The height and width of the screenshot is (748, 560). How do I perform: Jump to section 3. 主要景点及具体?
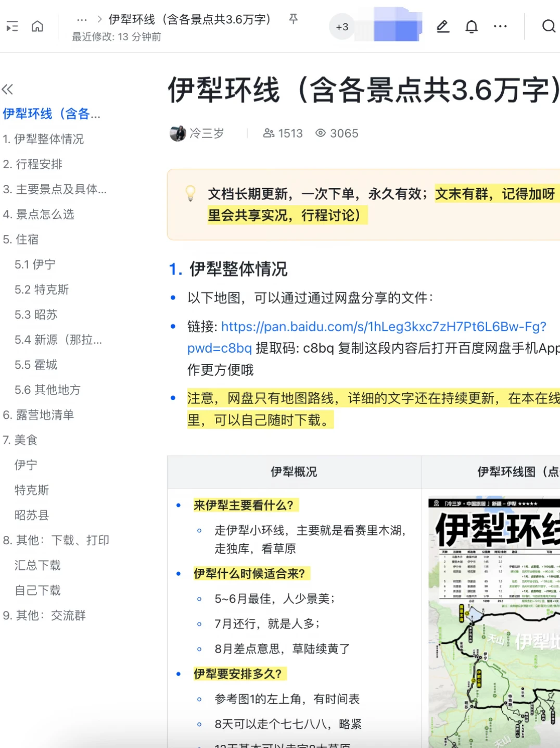(x=55, y=189)
